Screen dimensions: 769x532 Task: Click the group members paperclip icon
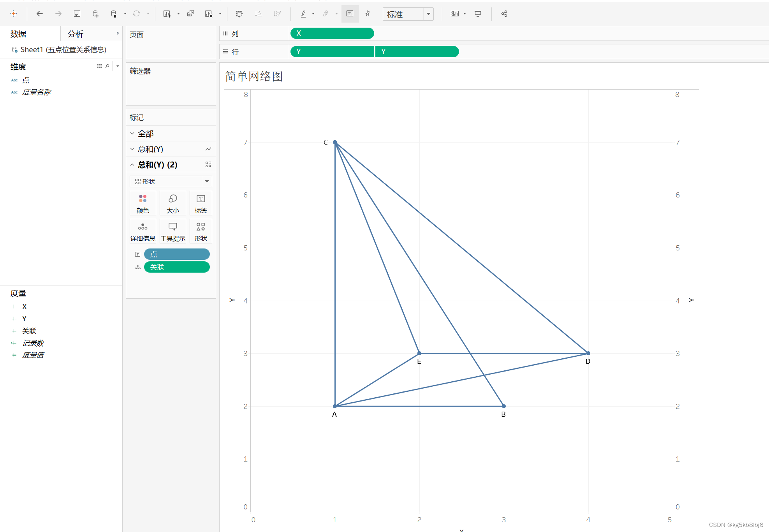(x=326, y=14)
